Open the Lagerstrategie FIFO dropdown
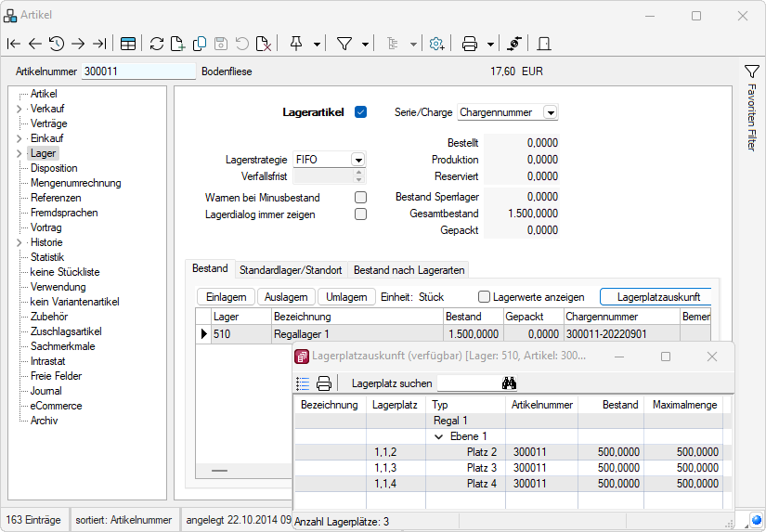The width and height of the screenshot is (766, 532). pyautogui.click(x=357, y=160)
